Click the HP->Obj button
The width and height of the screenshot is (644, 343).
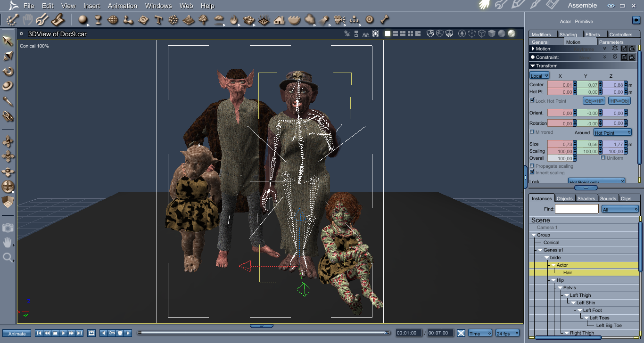[x=619, y=101]
